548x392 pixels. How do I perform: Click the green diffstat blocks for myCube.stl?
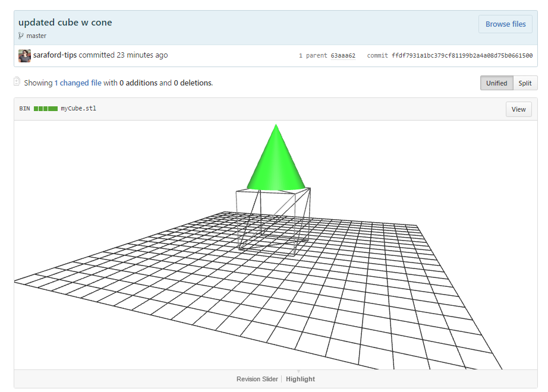[46, 109]
